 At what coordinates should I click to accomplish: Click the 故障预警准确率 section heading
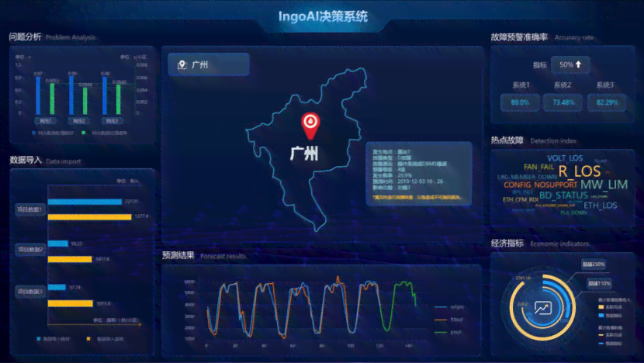(519, 37)
